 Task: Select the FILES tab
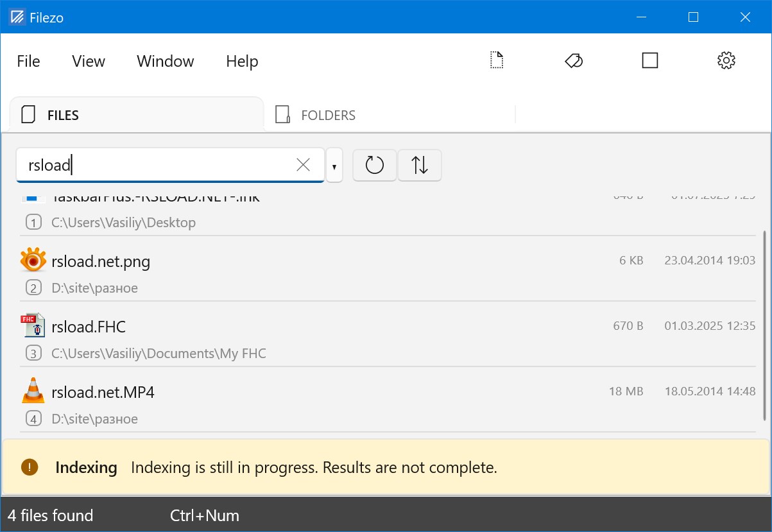[62, 116]
